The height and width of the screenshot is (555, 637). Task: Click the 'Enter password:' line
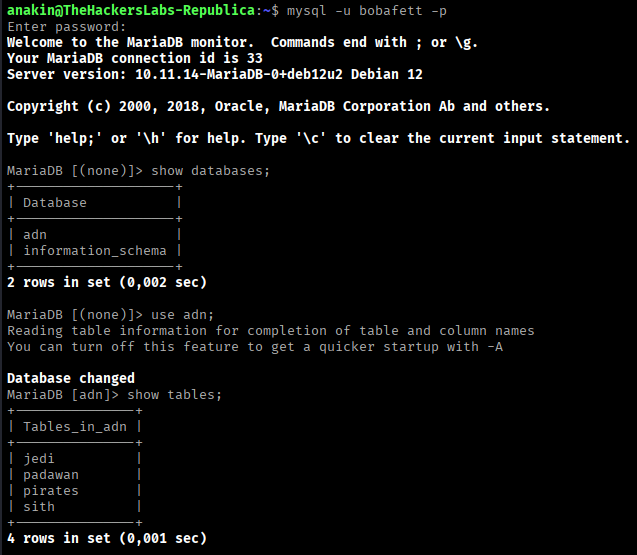(x=67, y=27)
